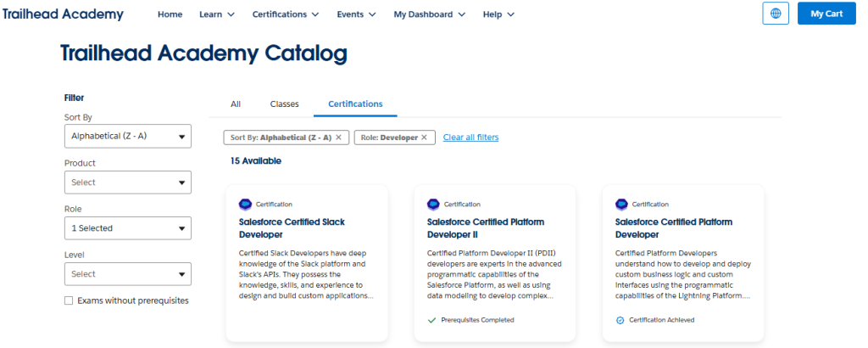Open My Cart

pyautogui.click(x=826, y=14)
